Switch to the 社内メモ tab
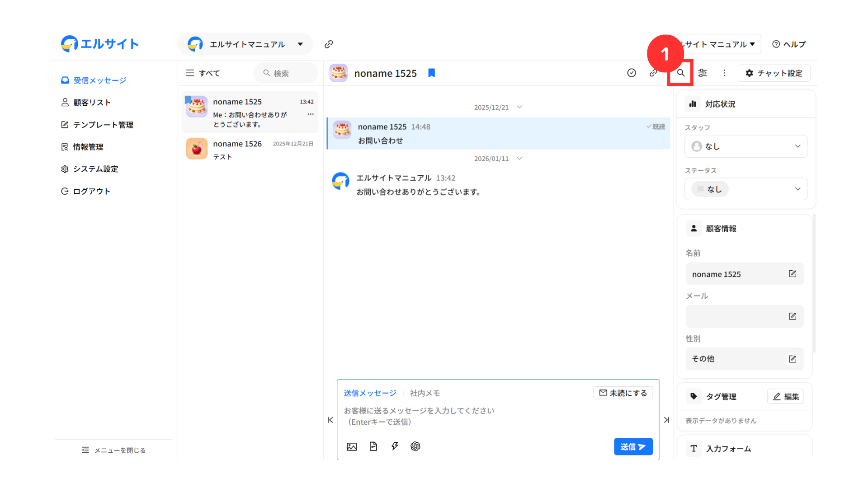868x488 pixels. [425, 393]
